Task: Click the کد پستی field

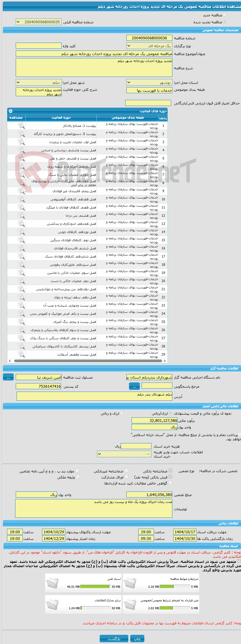Action: pos(38,386)
